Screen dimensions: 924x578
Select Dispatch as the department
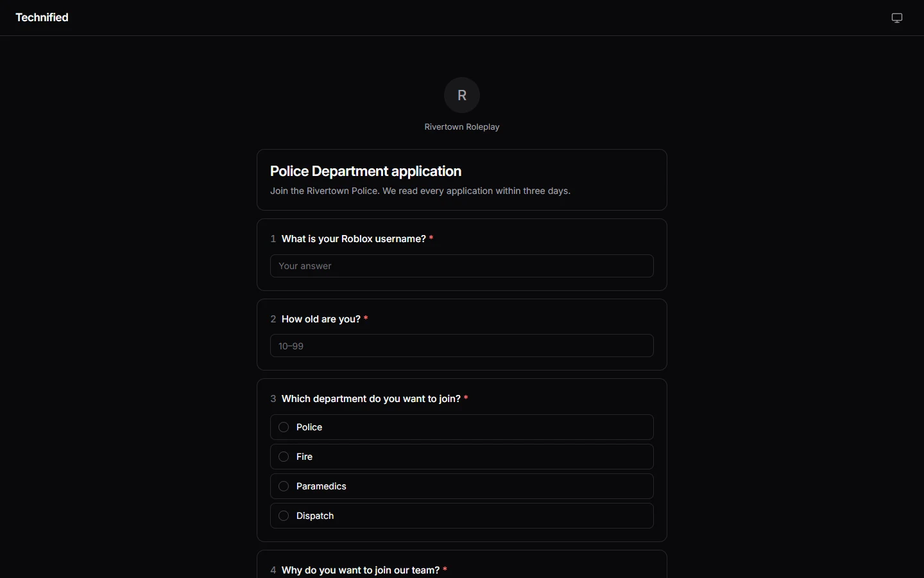[x=462, y=516]
